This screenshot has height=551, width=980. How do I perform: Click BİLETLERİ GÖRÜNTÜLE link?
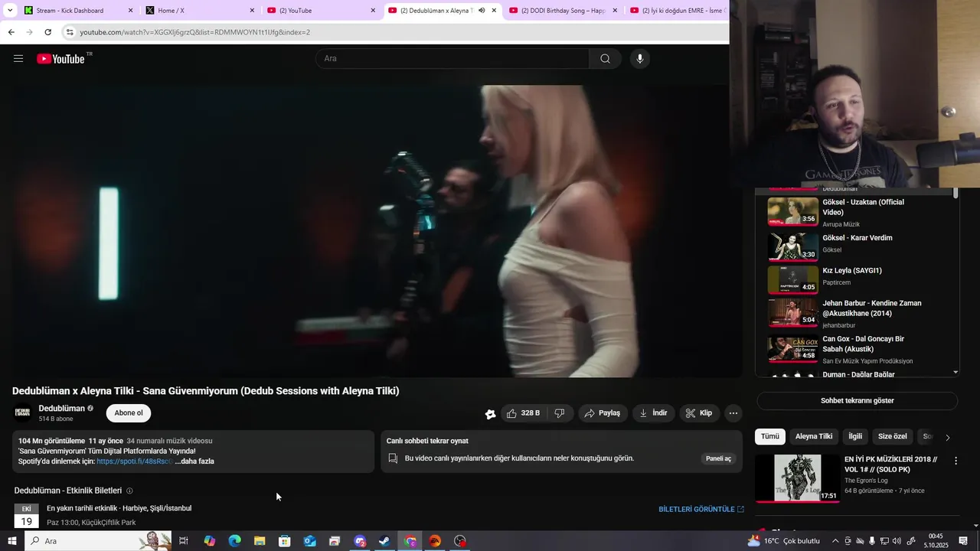point(701,510)
